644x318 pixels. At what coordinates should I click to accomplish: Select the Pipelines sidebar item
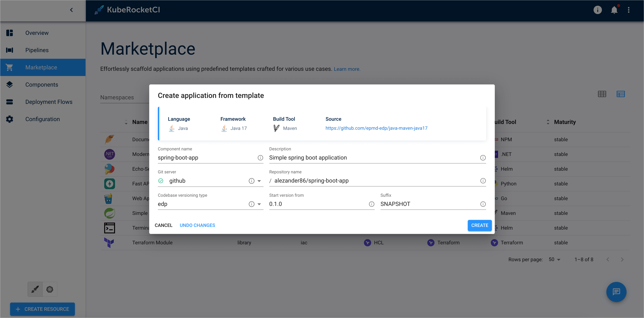tap(37, 50)
